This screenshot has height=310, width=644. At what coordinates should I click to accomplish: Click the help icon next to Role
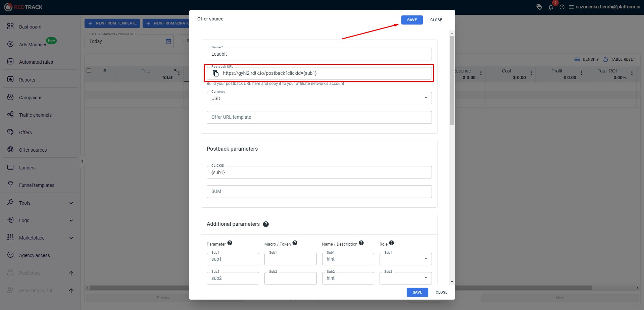(x=392, y=243)
